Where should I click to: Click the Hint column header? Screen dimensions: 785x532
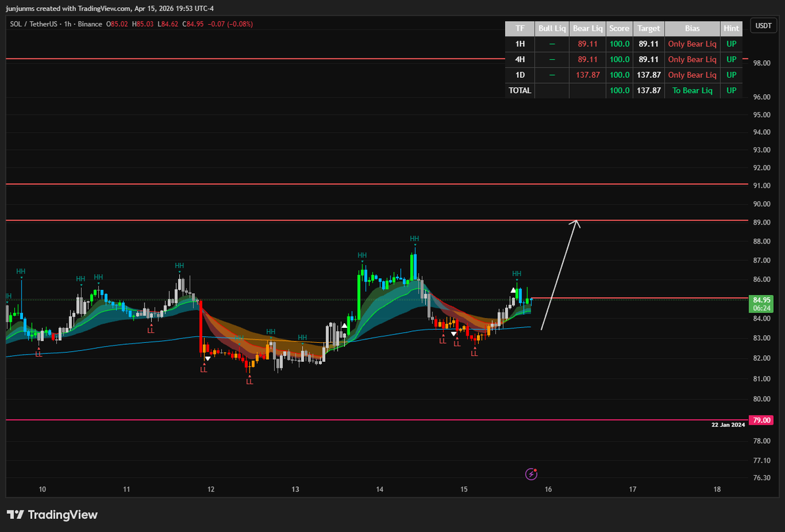[731, 29]
